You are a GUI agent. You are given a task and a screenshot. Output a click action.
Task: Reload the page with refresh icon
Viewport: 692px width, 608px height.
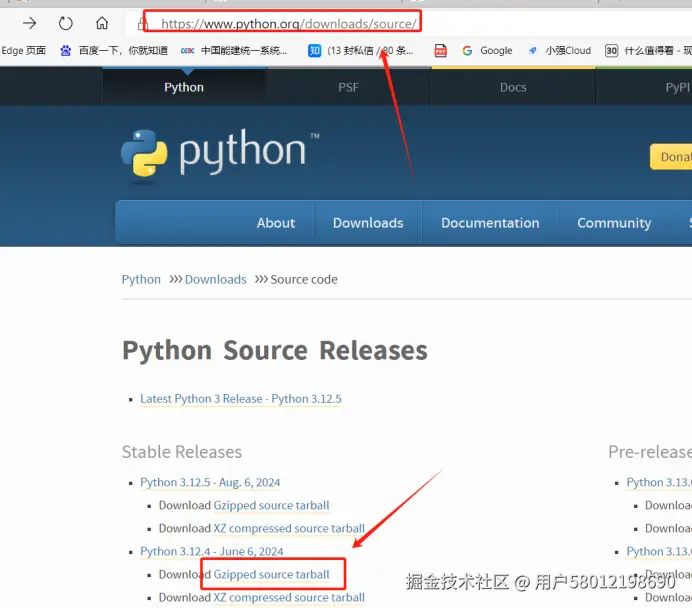coord(66,23)
